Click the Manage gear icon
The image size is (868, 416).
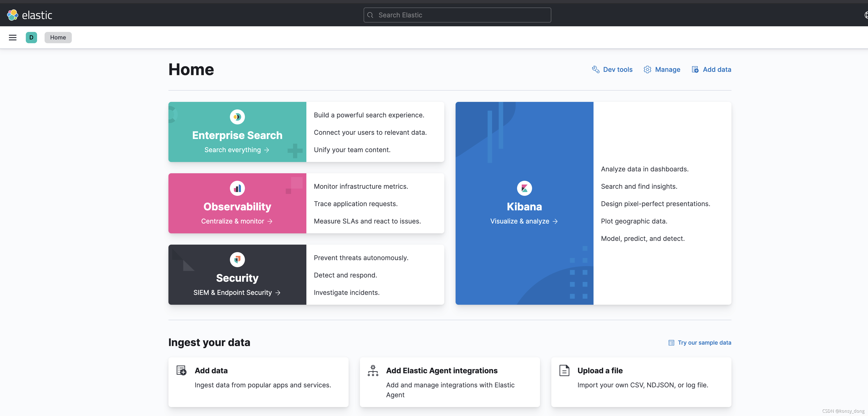[647, 69]
